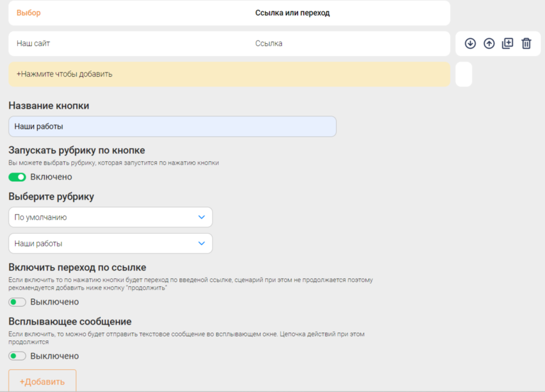Image resolution: width=545 pixels, height=392 pixels.
Task: Focus the 'Название кнопки' input field
Action: [172, 127]
